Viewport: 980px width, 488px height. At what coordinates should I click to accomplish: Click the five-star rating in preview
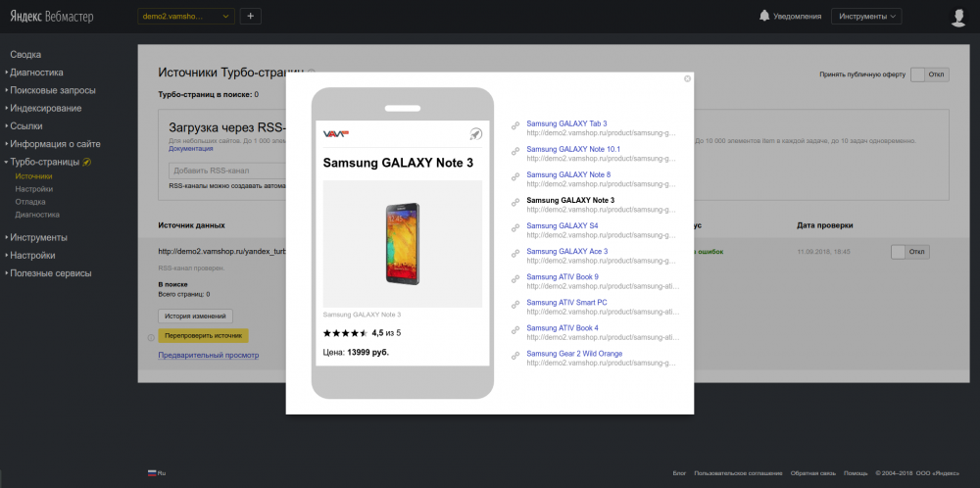[345, 333]
